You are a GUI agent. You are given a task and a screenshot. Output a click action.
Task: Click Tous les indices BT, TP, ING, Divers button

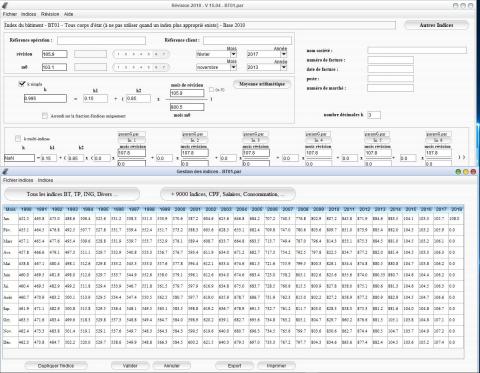click(72, 194)
